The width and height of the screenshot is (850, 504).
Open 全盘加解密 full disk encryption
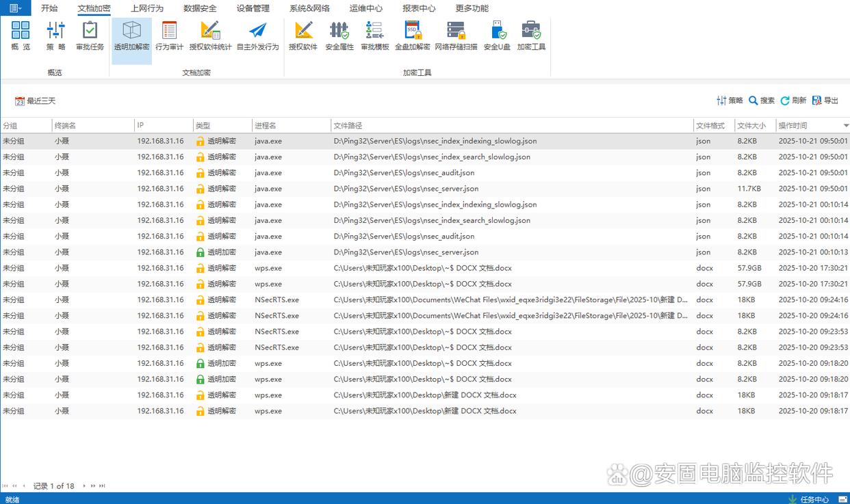[x=412, y=36]
